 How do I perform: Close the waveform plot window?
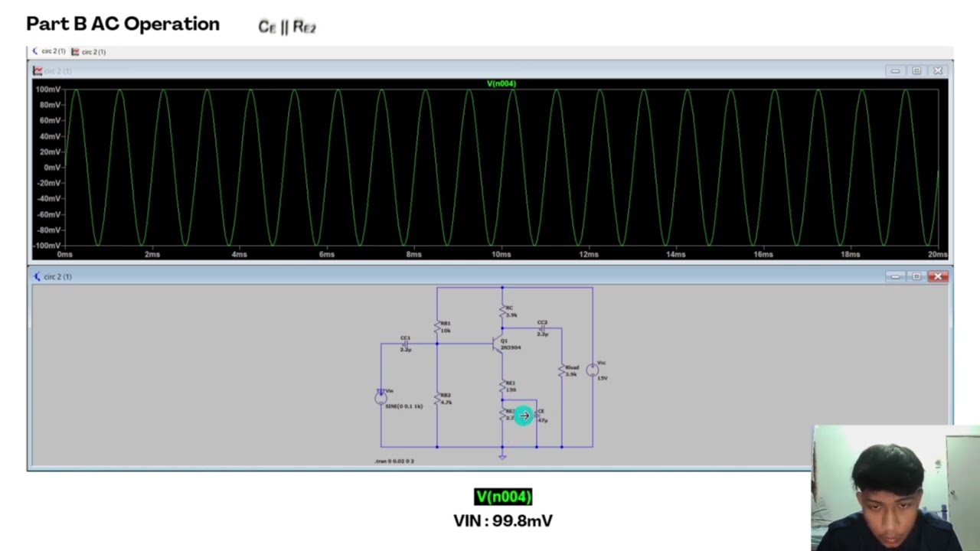click(x=938, y=70)
